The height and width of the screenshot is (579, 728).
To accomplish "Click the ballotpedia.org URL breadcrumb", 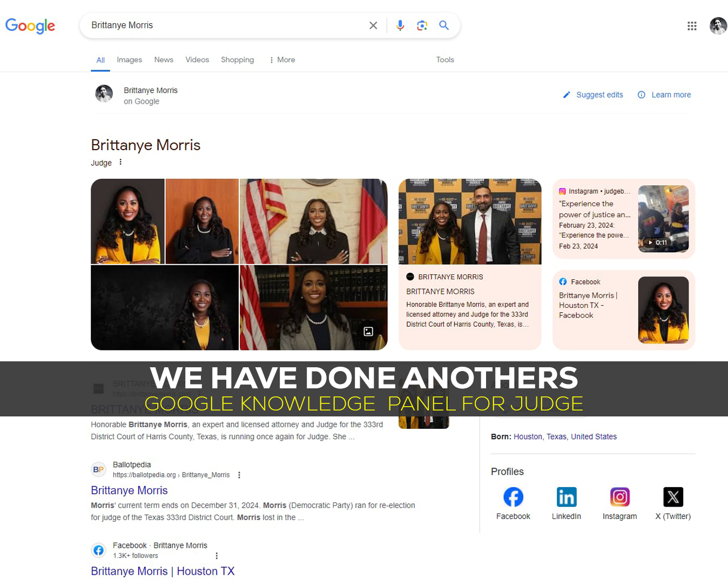I will (171, 475).
